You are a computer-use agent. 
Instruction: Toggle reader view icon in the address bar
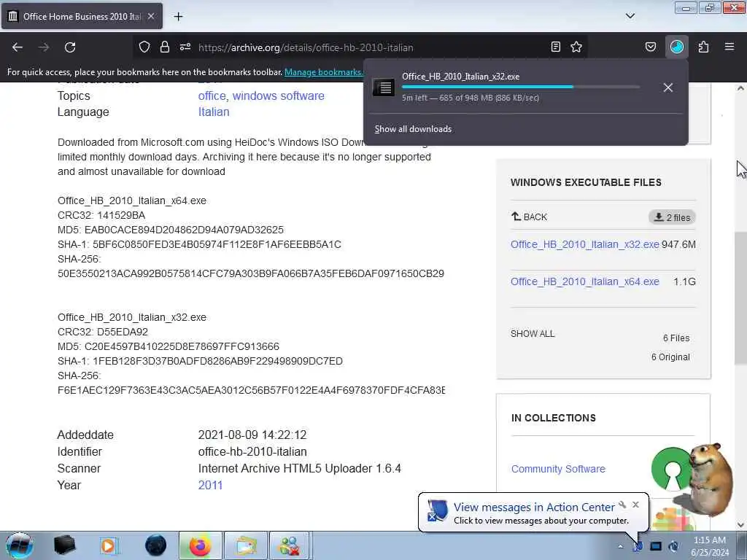[x=555, y=47]
